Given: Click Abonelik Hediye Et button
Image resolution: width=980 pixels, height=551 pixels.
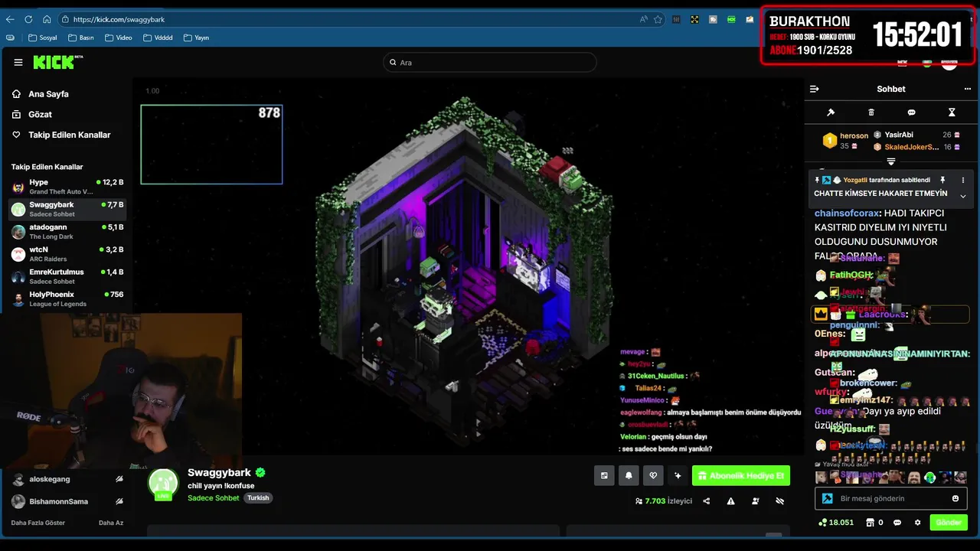Looking at the screenshot, I should pos(741,475).
